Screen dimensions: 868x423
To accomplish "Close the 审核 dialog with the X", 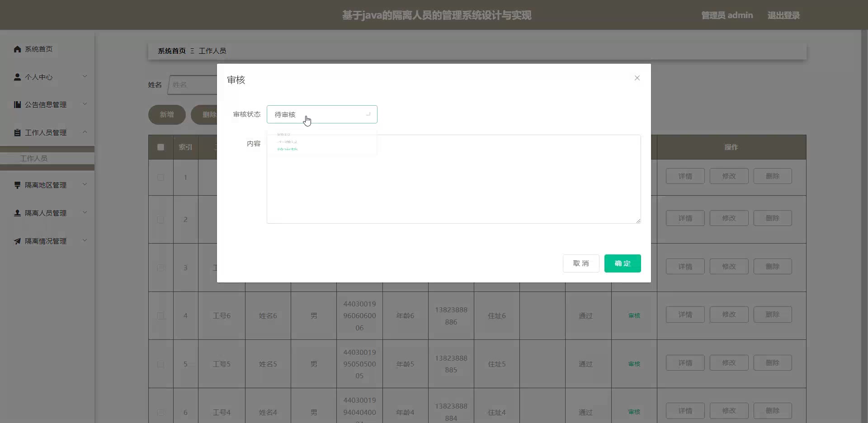I will click(x=637, y=78).
